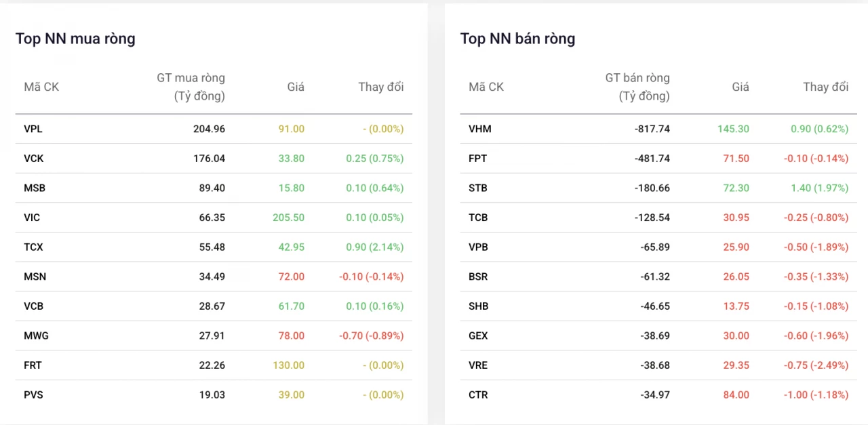Click change value 0.90 (0.62%)
The image size is (868, 425).
coord(820,129)
